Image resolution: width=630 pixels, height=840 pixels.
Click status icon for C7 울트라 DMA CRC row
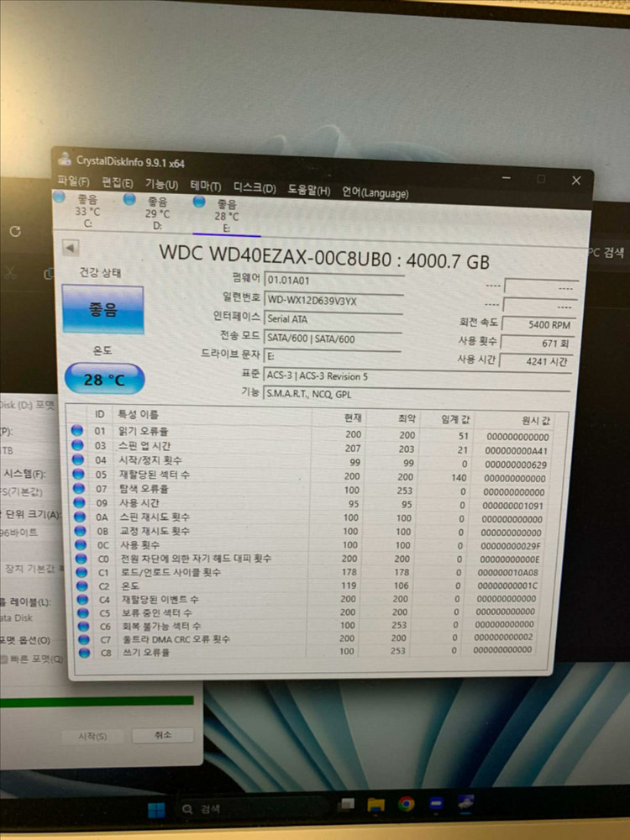tap(84, 639)
